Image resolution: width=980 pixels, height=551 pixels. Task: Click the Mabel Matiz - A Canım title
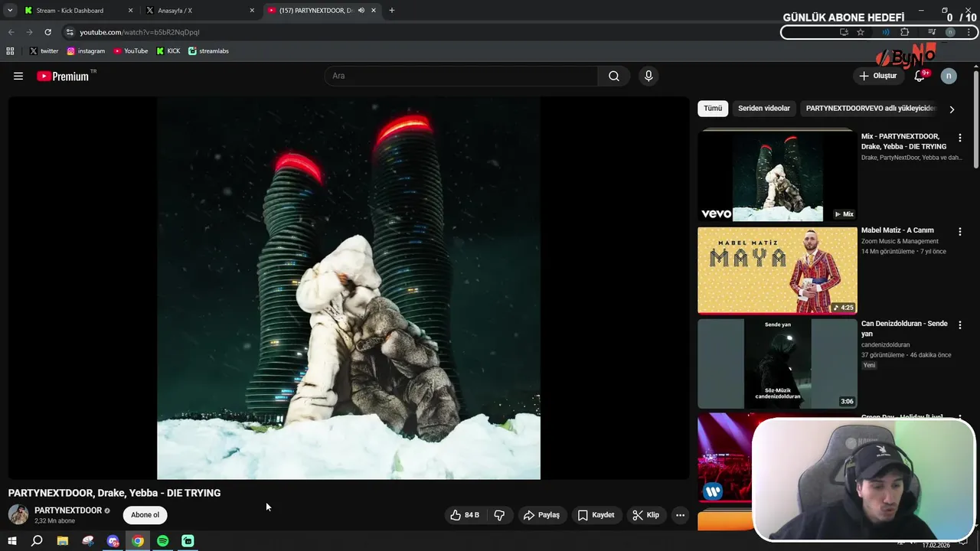pos(897,230)
